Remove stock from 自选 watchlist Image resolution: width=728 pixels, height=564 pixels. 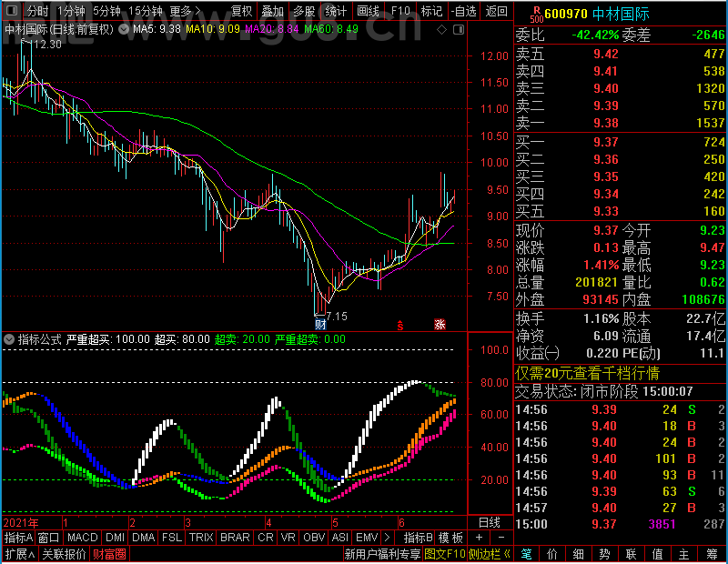tap(463, 11)
